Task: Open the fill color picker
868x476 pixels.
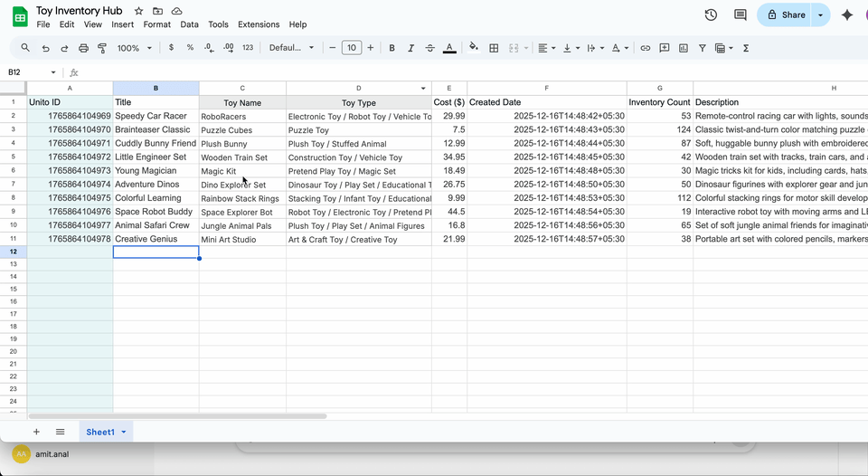Action: [x=474, y=48]
